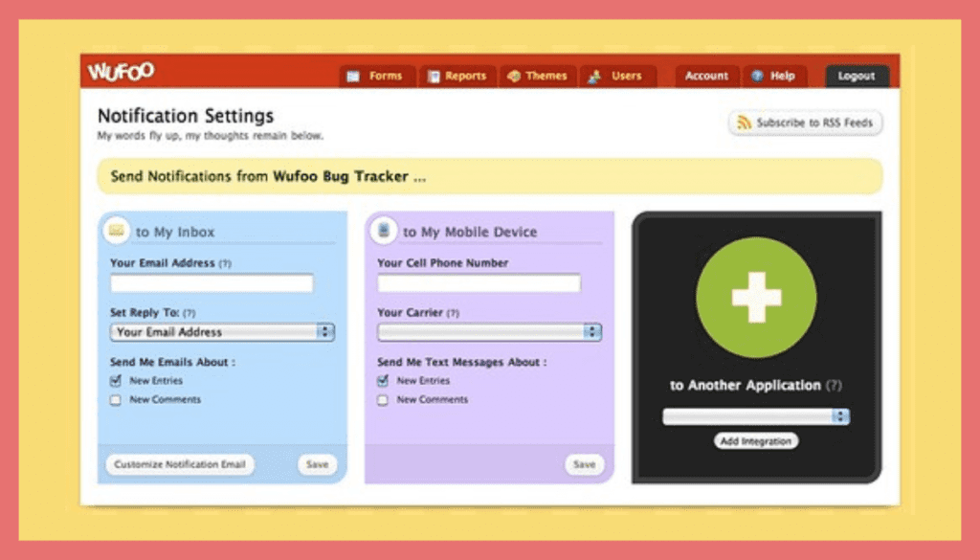Click the Themes palette icon

point(514,77)
